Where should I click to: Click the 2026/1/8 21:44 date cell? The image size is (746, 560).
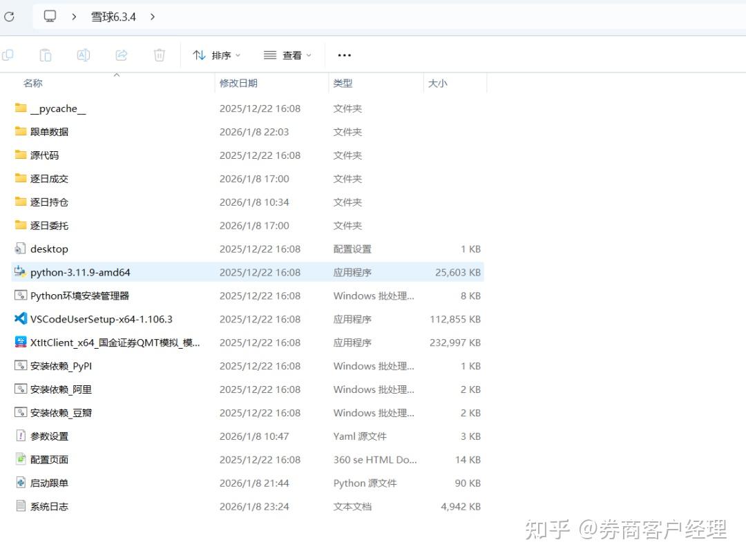click(254, 483)
